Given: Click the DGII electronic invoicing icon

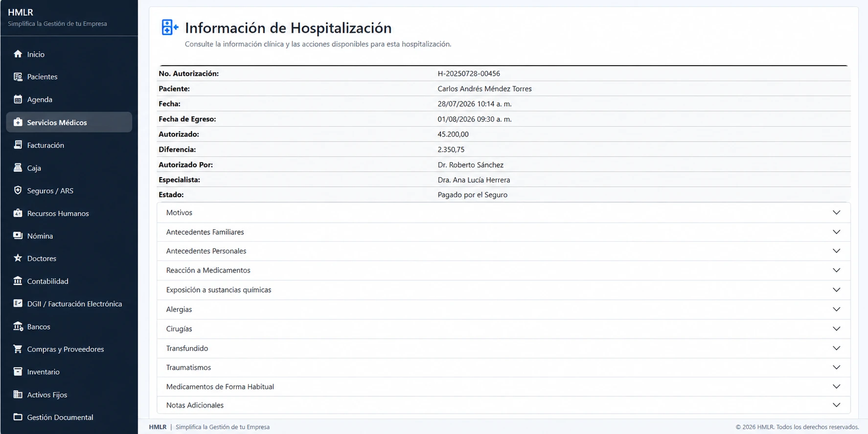Looking at the screenshot, I should 18,303.
